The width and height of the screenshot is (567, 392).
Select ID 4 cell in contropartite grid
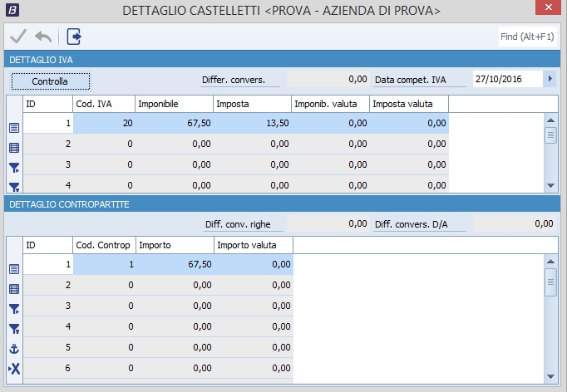point(47,326)
